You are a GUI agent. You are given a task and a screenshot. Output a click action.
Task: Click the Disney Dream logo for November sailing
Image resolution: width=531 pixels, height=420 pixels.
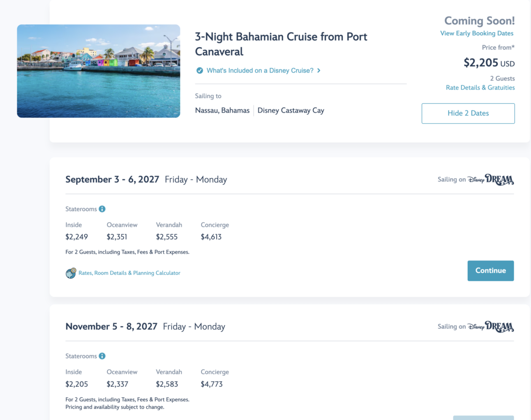[491, 327]
